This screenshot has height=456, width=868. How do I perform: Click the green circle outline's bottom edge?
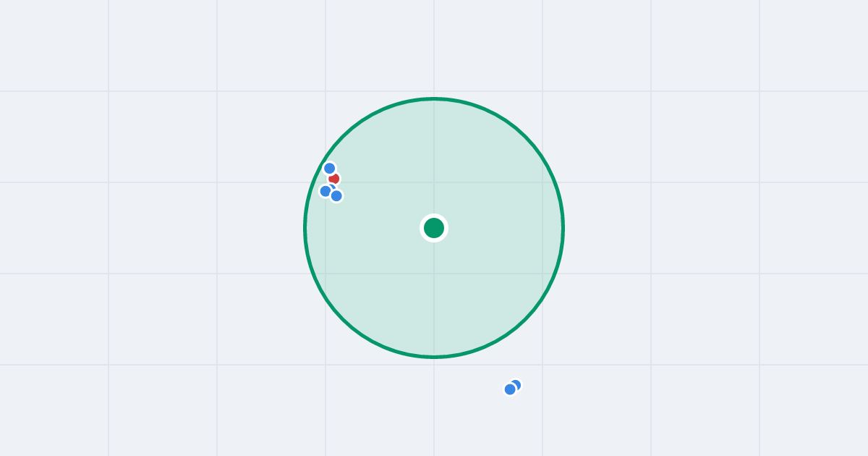coord(434,357)
